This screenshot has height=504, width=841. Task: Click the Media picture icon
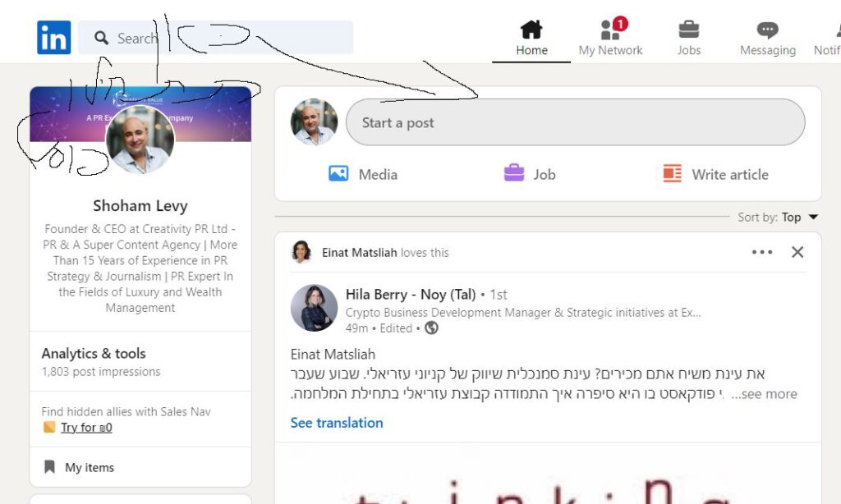tap(338, 174)
